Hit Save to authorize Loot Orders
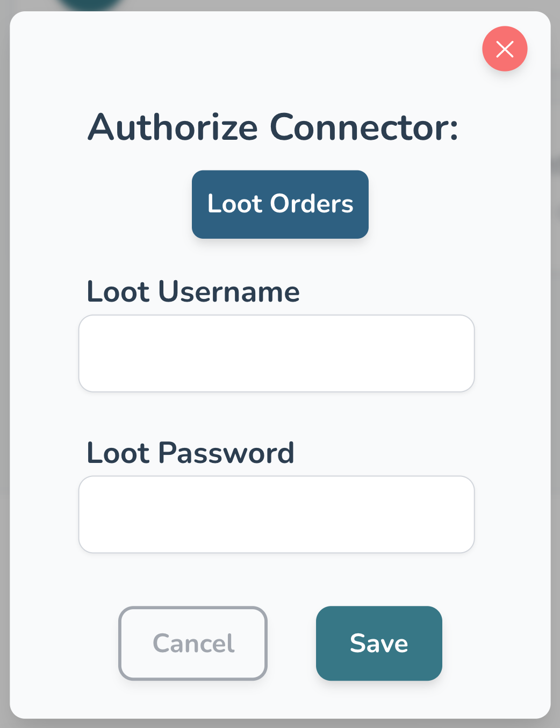Viewport: 560px width, 728px height. (379, 643)
